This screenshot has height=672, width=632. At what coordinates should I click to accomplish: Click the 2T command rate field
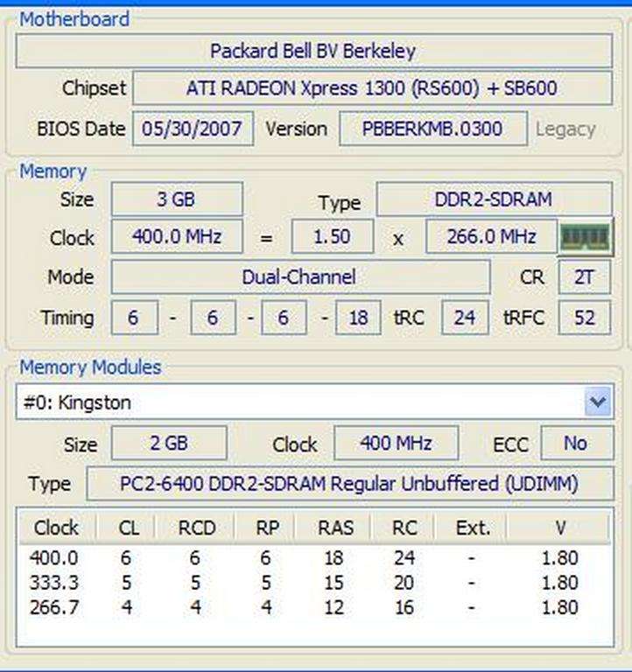click(x=585, y=277)
